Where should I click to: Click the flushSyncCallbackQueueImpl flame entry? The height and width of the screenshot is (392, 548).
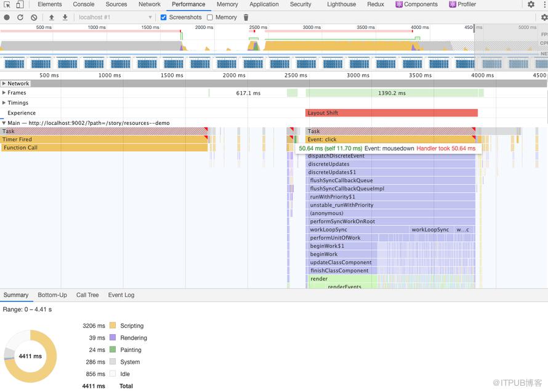tap(392, 189)
